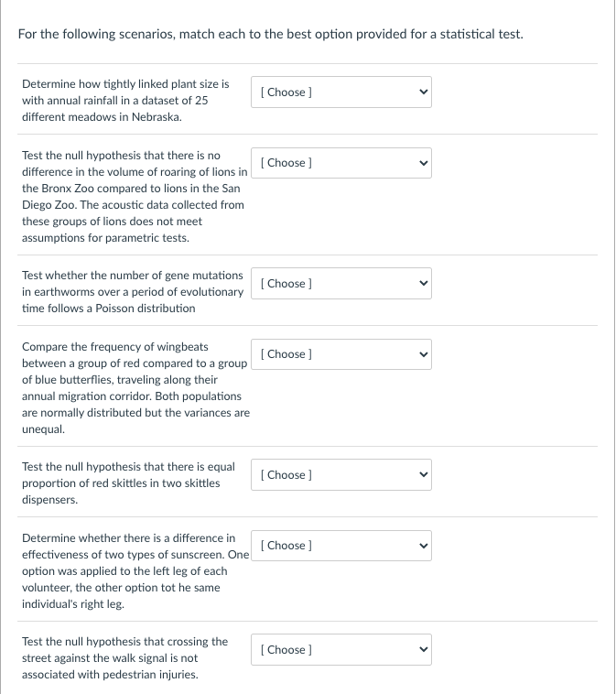This screenshot has width=616, height=694.
Task: Click the chevron arrow on the Nebraska meadows dropdown
Action: pos(424,92)
